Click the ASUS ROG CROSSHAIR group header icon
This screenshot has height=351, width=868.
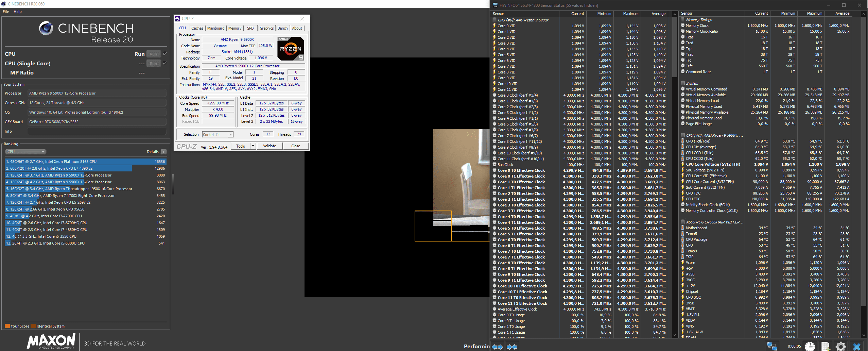pyautogui.click(x=682, y=222)
